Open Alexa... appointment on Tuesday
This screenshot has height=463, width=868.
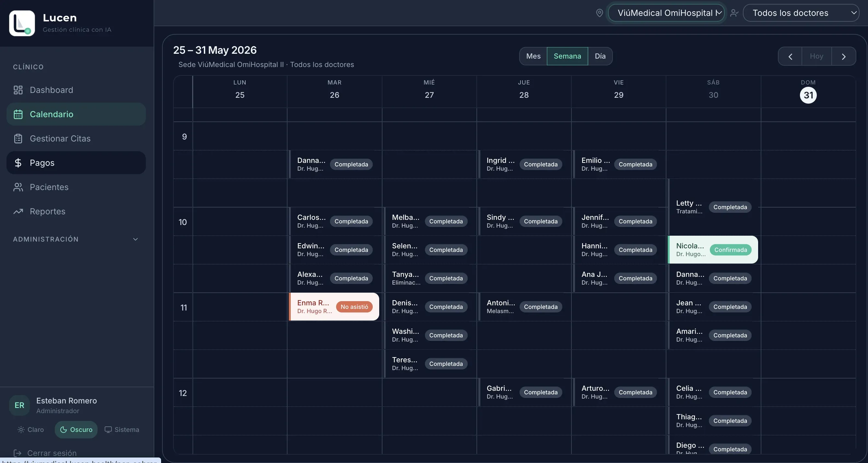[x=334, y=278]
